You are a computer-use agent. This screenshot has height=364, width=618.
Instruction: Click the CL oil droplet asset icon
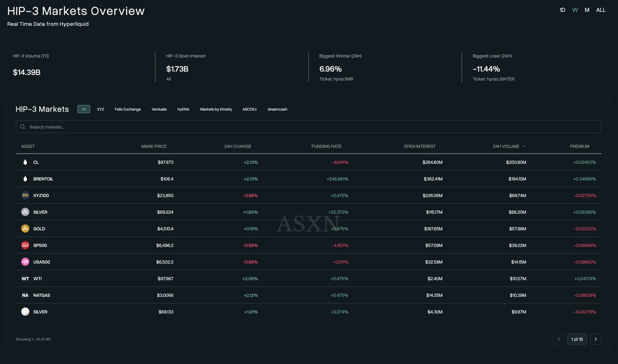[25, 162]
